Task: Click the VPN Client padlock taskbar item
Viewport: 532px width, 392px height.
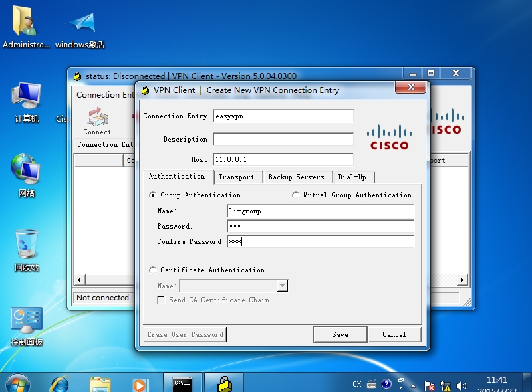Action: 224,384
